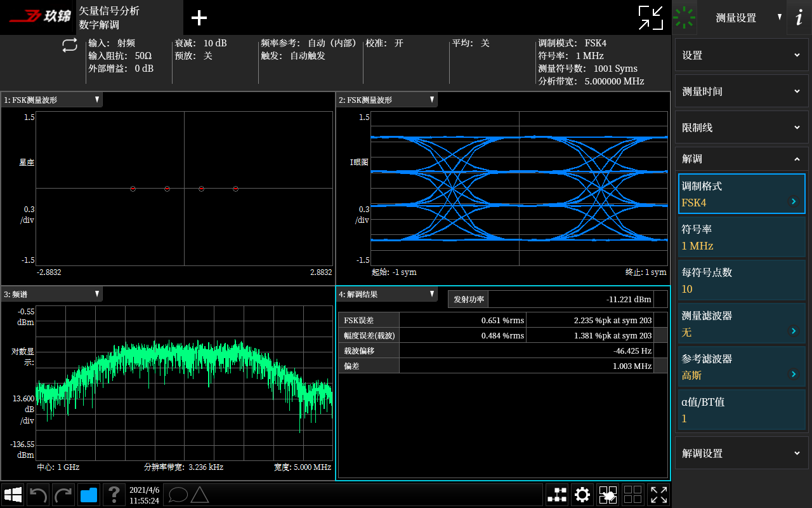Click the 发射功率 label in results
This screenshot has height=508, width=812.
click(x=468, y=299)
